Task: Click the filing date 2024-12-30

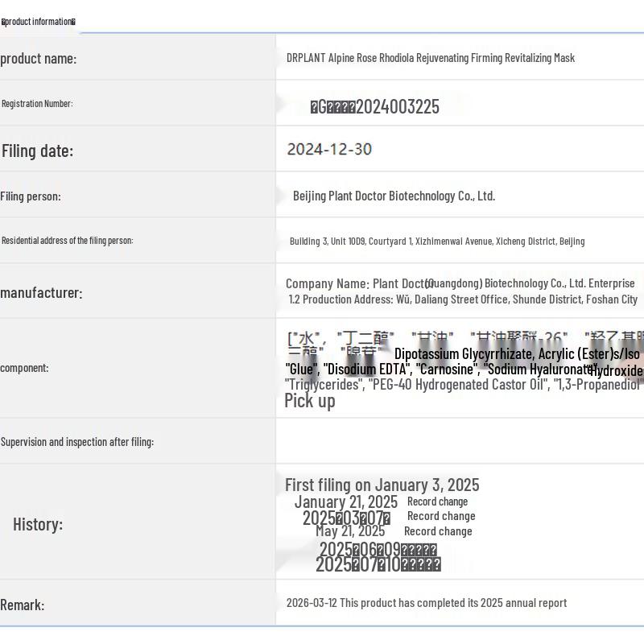Action: click(x=329, y=149)
